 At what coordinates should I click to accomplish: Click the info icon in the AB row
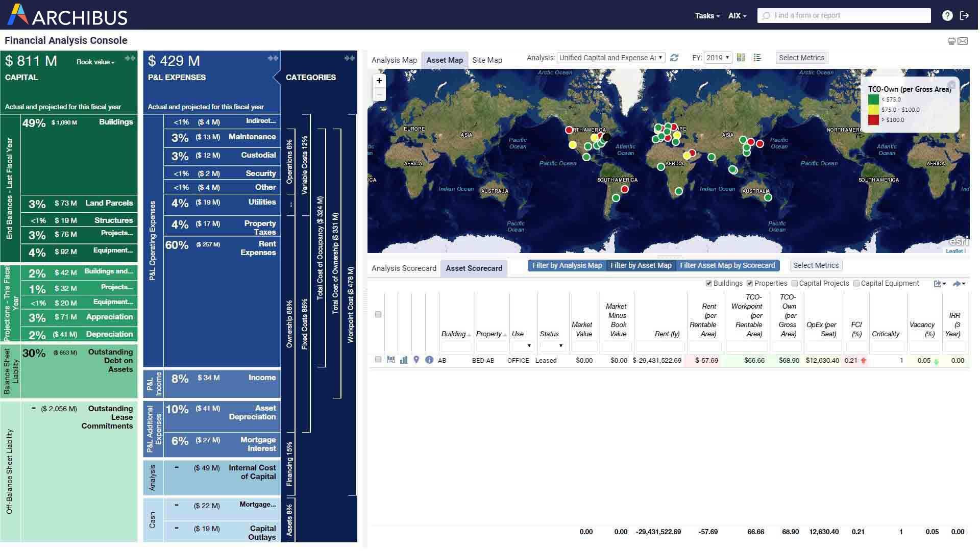click(x=429, y=360)
